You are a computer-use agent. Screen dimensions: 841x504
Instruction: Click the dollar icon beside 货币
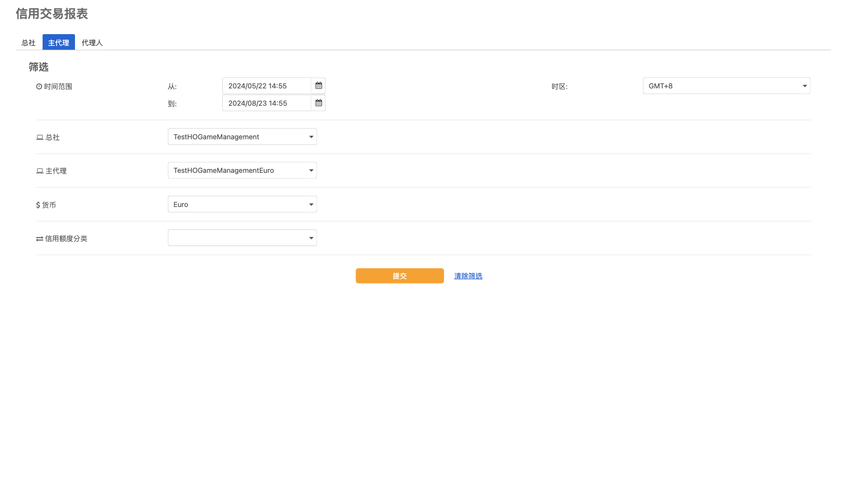tap(38, 205)
